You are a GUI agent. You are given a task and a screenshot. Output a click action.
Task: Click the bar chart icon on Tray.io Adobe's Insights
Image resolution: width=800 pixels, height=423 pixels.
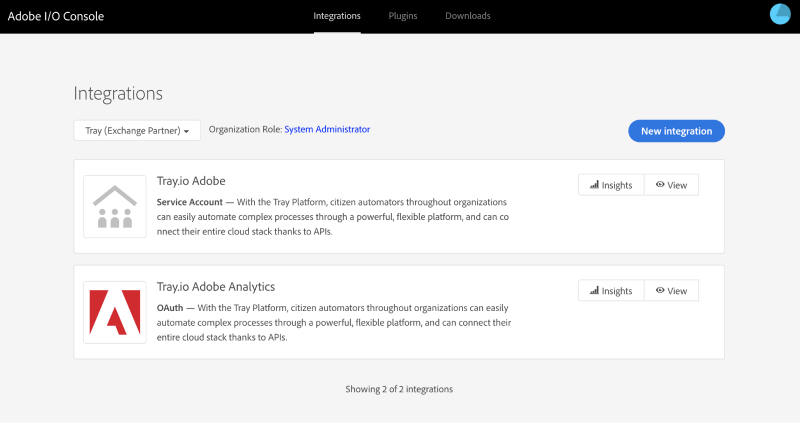click(594, 185)
